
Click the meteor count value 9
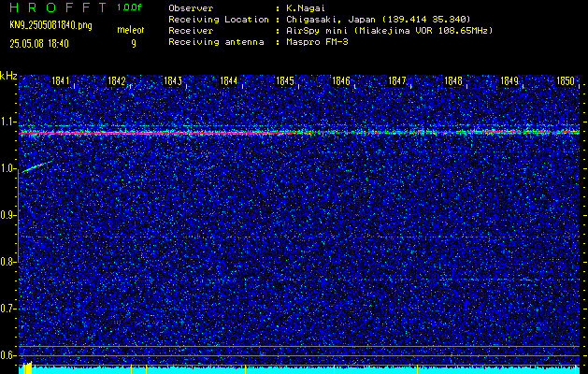[x=134, y=44]
